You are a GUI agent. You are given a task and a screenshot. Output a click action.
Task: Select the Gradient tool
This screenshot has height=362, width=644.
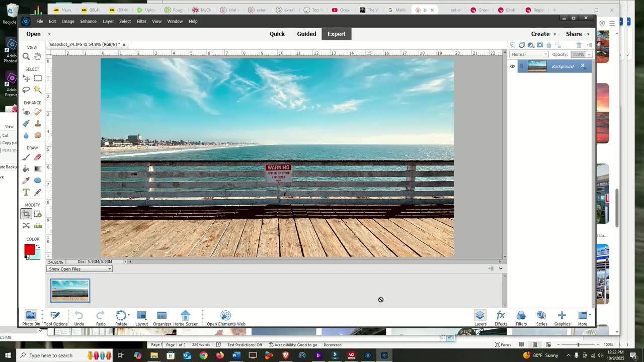point(38,169)
